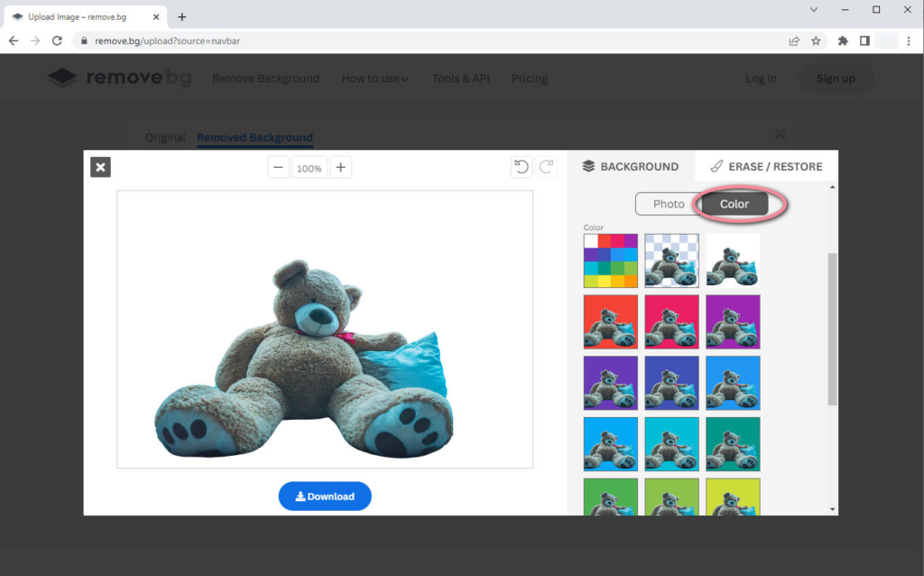
Task: Download the edited teddy bear image
Action: 325,497
